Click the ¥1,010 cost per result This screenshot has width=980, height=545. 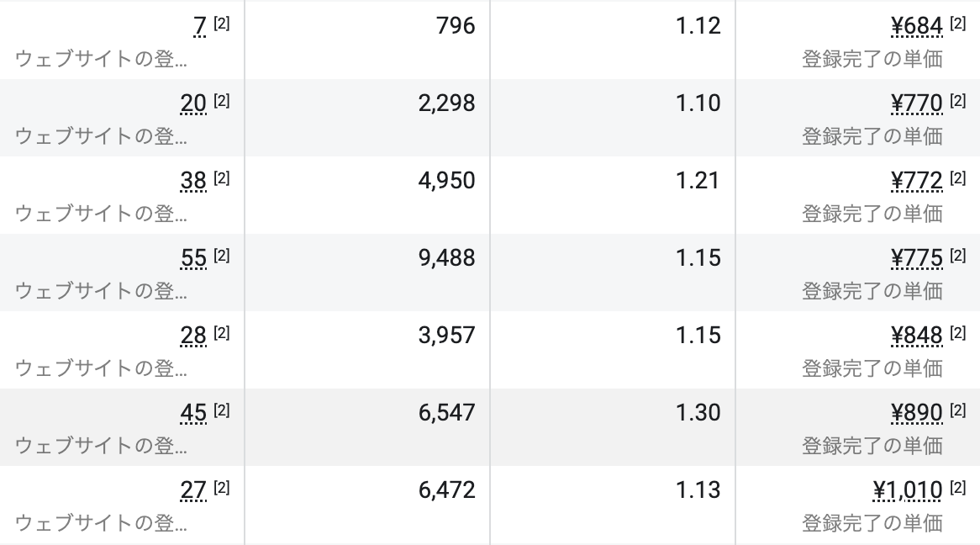908,491
